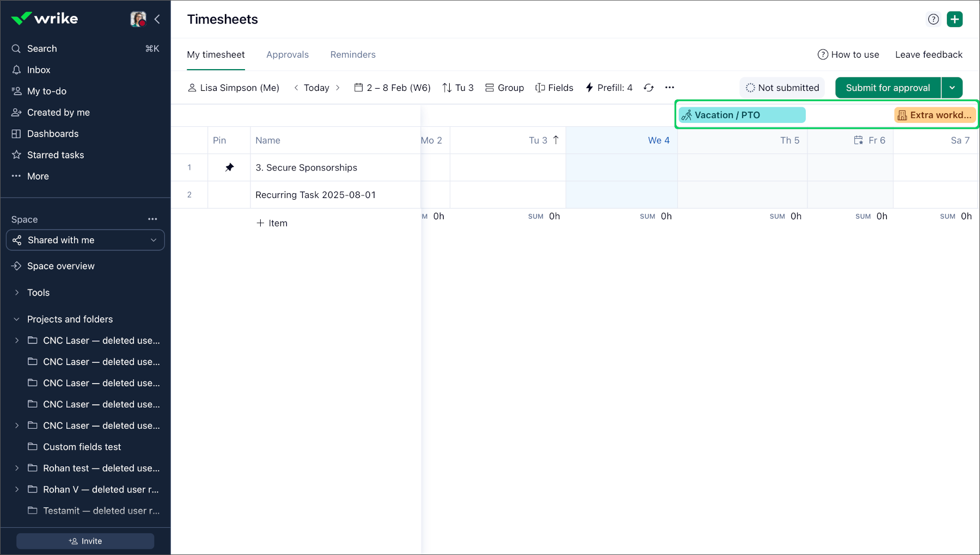Open Submit for approval dropdown arrow
980x555 pixels.
point(952,88)
